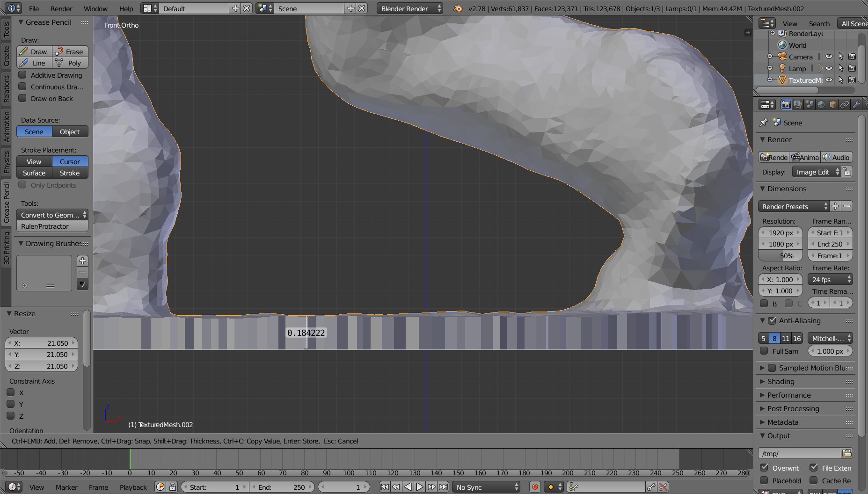
Task: Open the Help menu
Action: pyautogui.click(x=126, y=8)
